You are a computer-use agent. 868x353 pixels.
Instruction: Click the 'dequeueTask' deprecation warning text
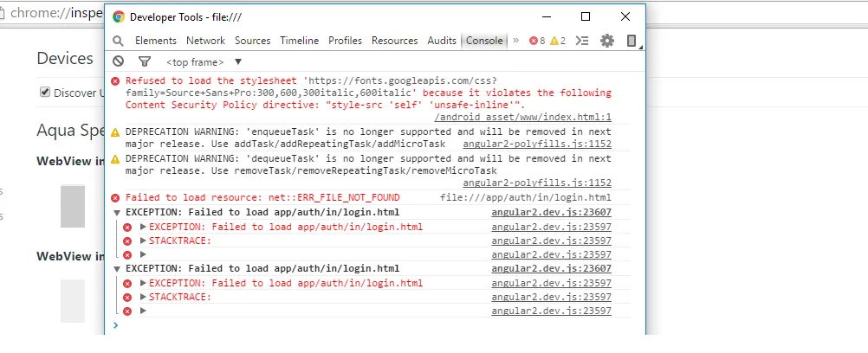click(368, 164)
